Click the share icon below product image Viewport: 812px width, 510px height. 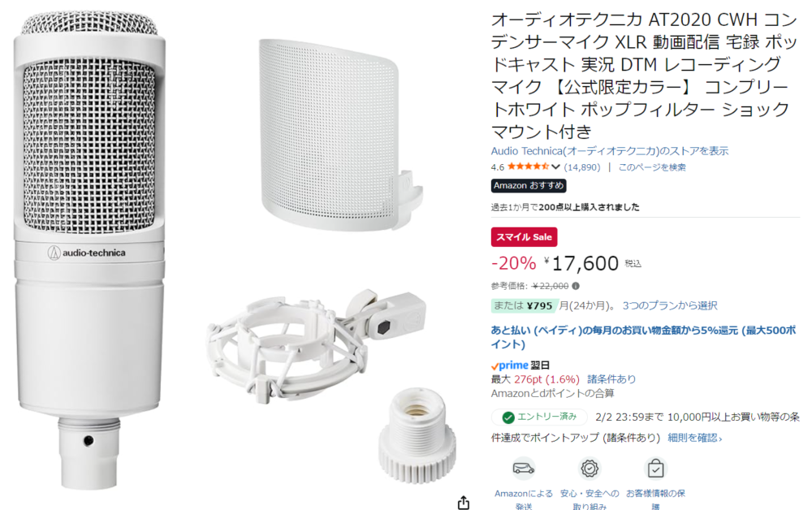[464, 502]
